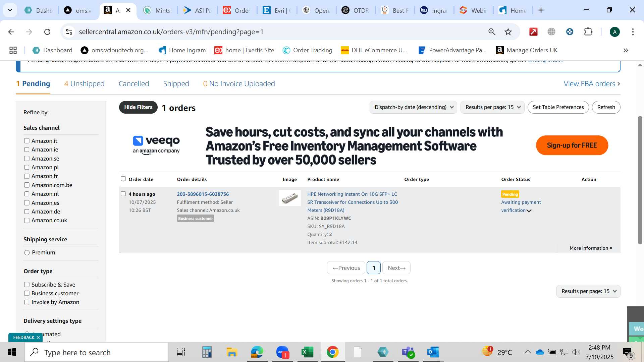Expand More information for the order
644x362 pixels.
point(591,248)
